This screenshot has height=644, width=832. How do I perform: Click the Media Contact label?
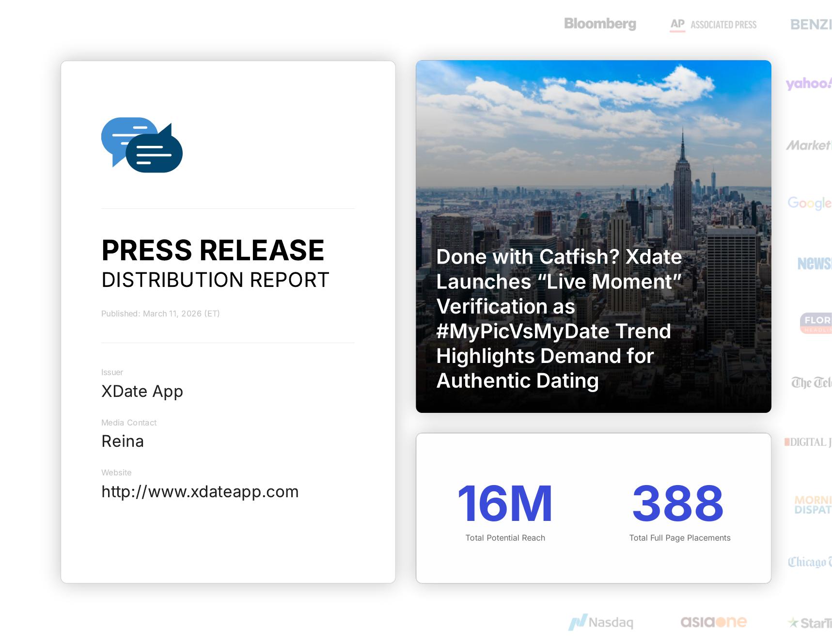click(129, 423)
